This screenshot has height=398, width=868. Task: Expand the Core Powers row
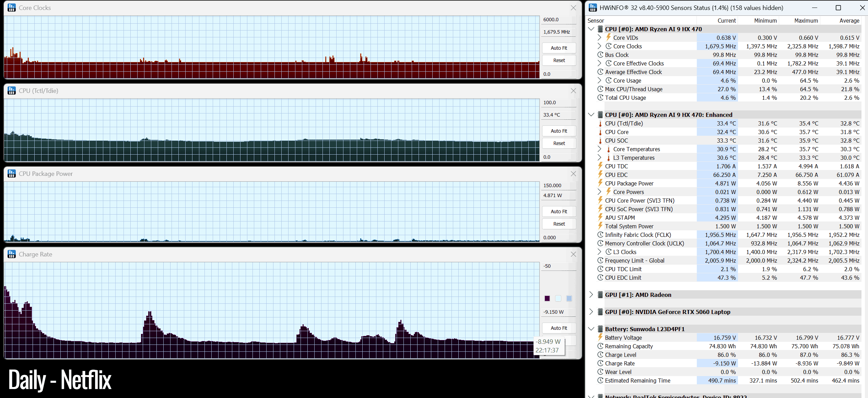599,192
